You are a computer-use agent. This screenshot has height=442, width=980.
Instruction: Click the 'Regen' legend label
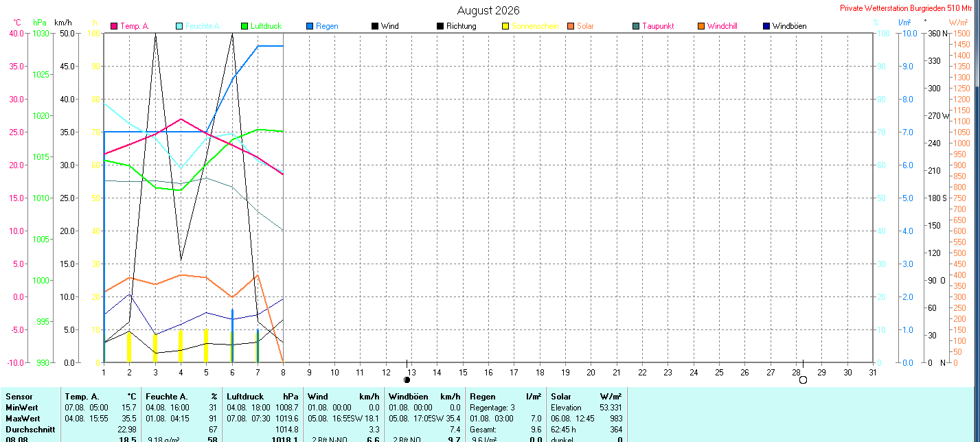coord(327,26)
